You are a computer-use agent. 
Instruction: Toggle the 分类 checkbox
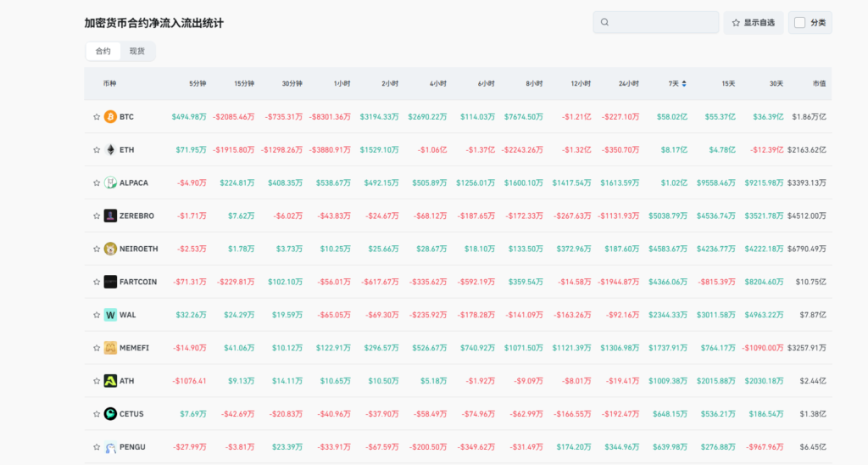[x=799, y=23]
